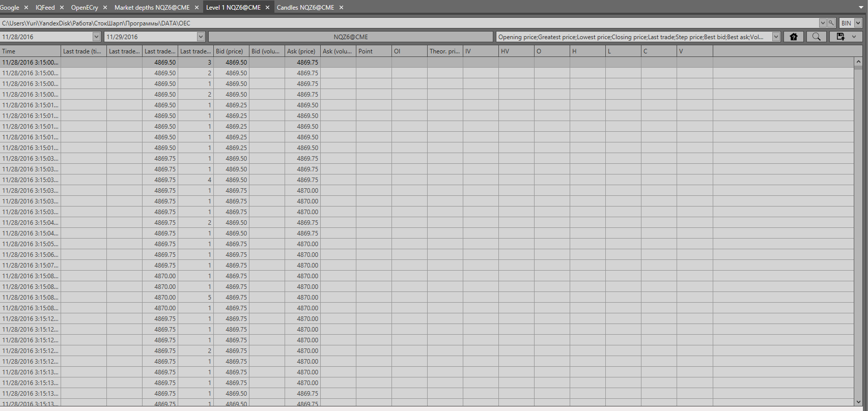Viewport: 868px width, 411px height.
Task: Expand the data path history dropdown
Action: (x=822, y=23)
